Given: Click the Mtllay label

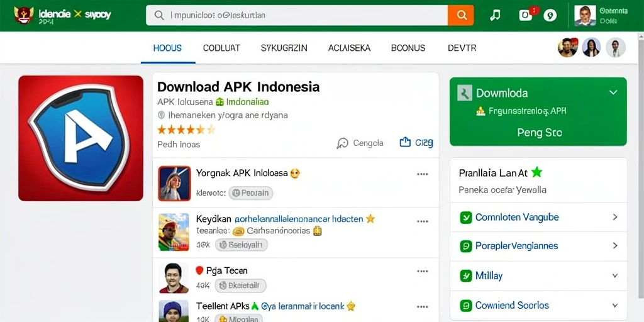Looking at the screenshot, I should pyautogui.click(x=489, y=275).
